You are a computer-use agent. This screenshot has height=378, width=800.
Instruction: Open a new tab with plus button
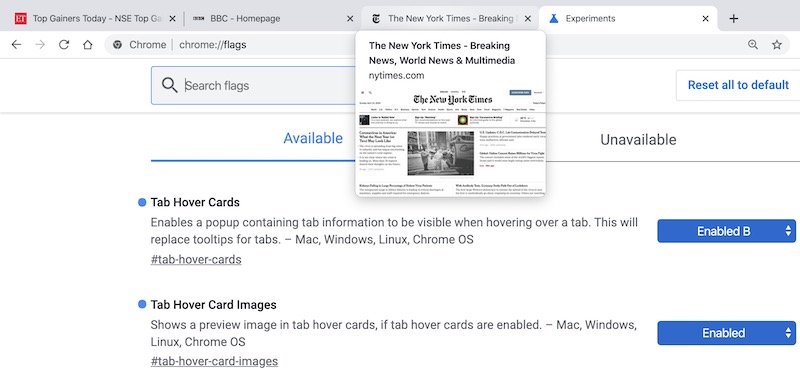coord(734,19)
